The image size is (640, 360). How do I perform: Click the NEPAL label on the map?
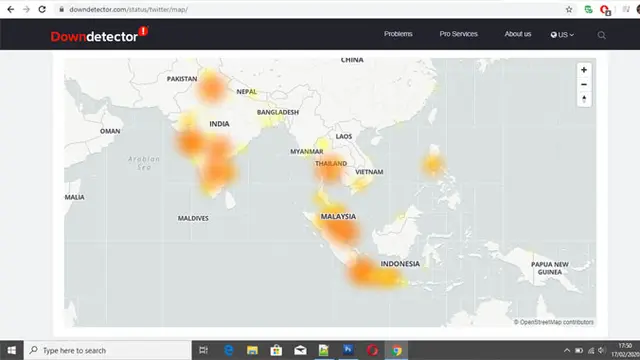[x=247, y=92]
